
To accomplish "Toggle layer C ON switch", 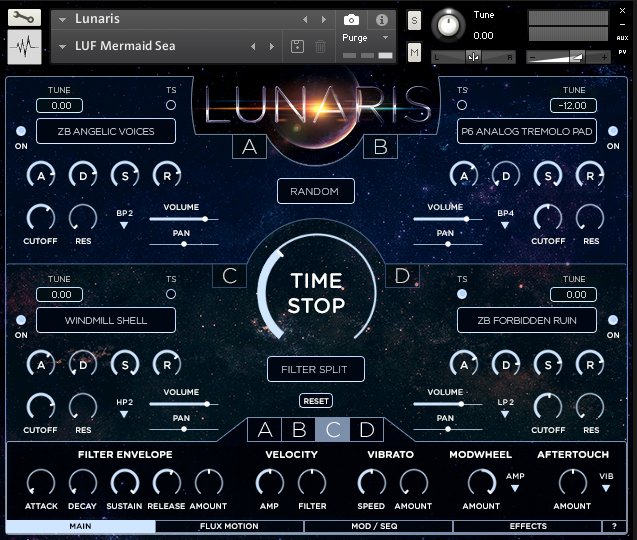I will (21, 320).
